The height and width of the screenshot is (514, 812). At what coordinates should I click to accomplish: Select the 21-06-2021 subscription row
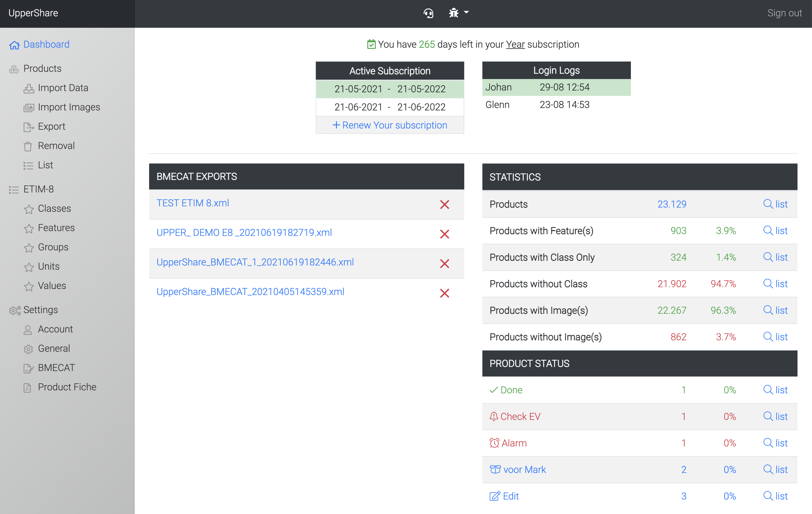390,107
